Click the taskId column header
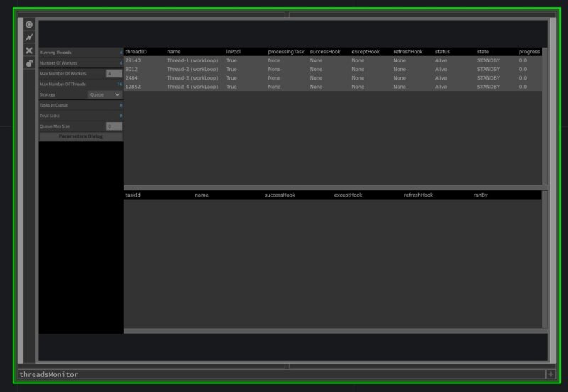The image size is (568, 392). pos(133,195)
